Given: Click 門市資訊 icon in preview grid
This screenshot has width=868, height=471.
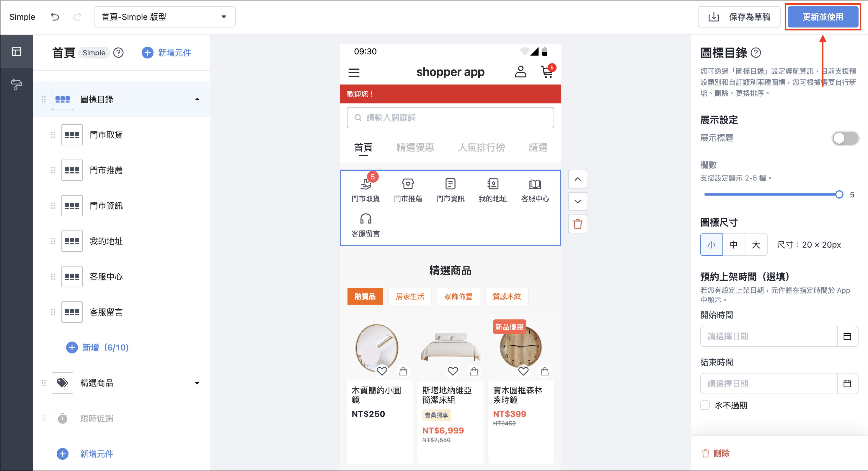Looking at the screenshot, I should point(450,184).
